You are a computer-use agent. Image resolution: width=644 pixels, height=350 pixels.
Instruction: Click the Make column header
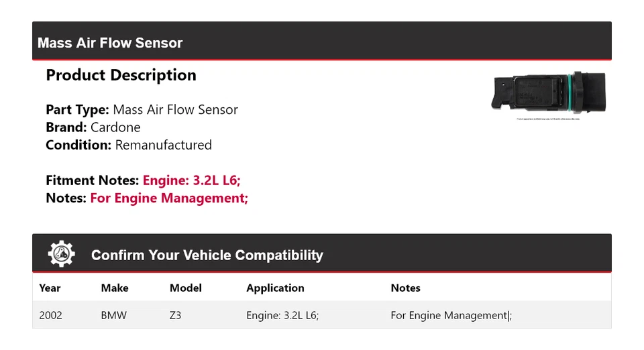[x=115, y=288]
